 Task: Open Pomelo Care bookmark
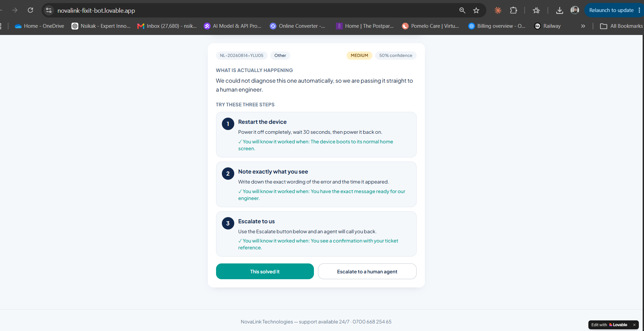pos(430,26)
